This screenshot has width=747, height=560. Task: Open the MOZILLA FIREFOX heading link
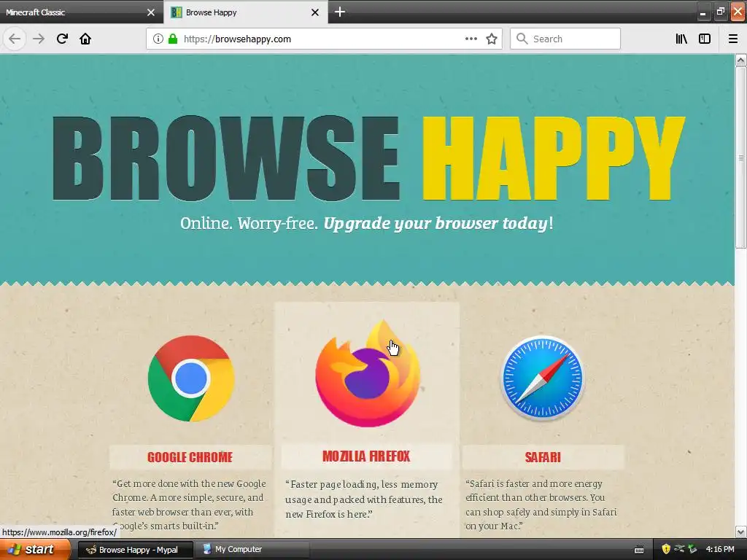(x=366, y=456)
